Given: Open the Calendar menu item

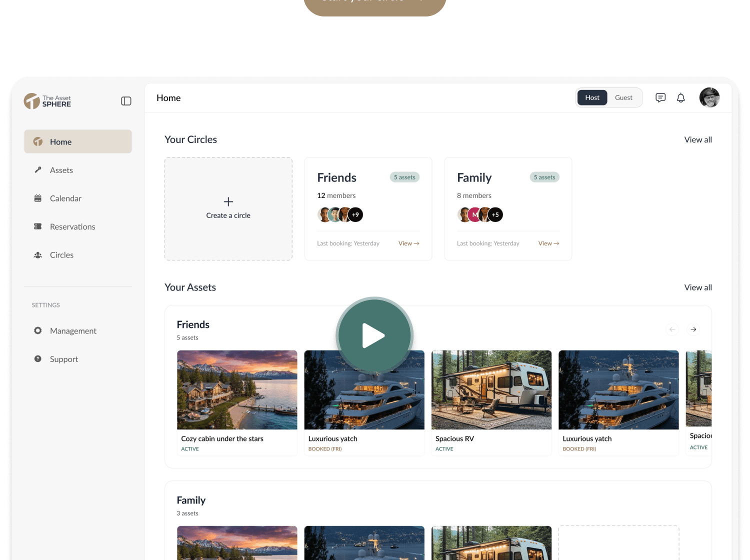Looking at the screenshot, I should pos(78,198).
